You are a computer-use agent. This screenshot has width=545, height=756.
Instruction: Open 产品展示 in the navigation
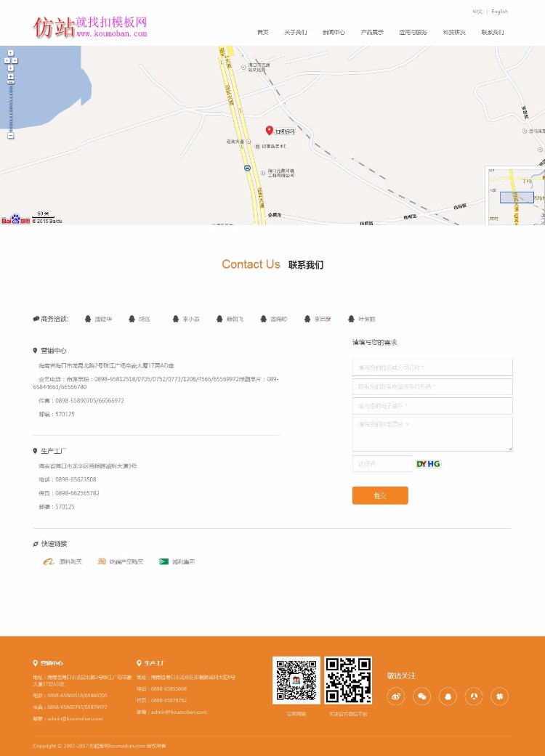pyautogui.click(x=372, y=32)
